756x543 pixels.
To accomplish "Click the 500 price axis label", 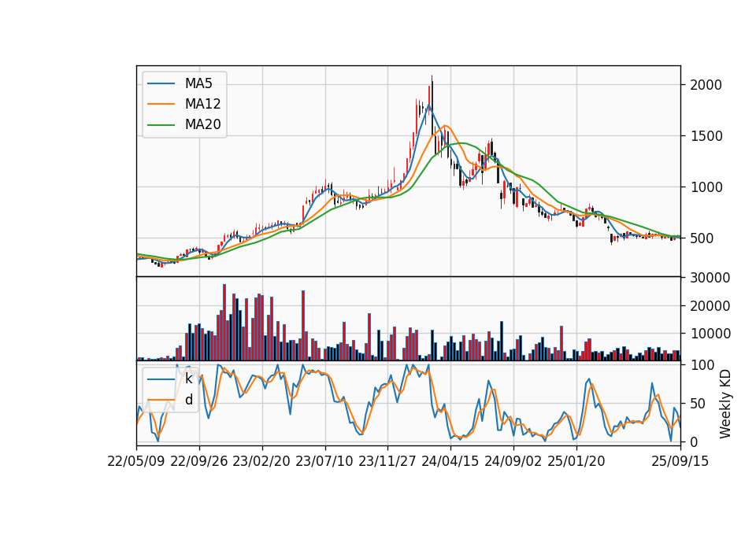I will [x=702, y=238].
